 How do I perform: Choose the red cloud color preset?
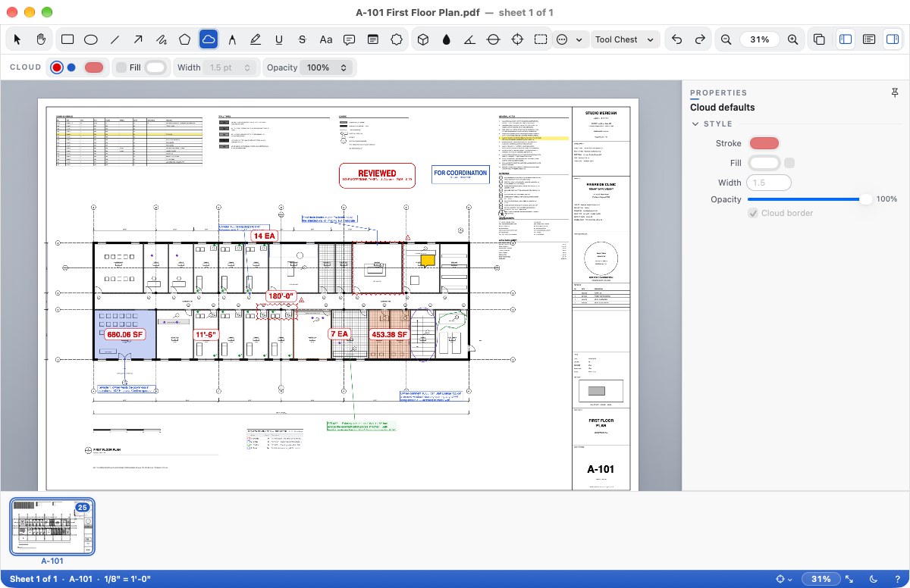(57, 67)
